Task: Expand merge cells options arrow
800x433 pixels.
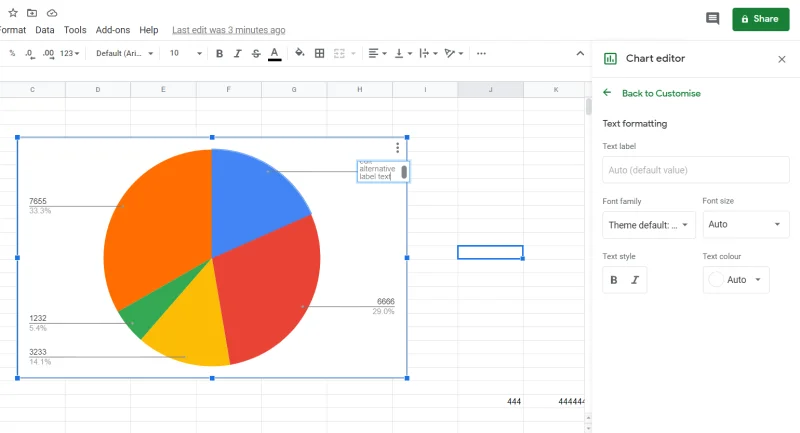Action: (353, 53)
